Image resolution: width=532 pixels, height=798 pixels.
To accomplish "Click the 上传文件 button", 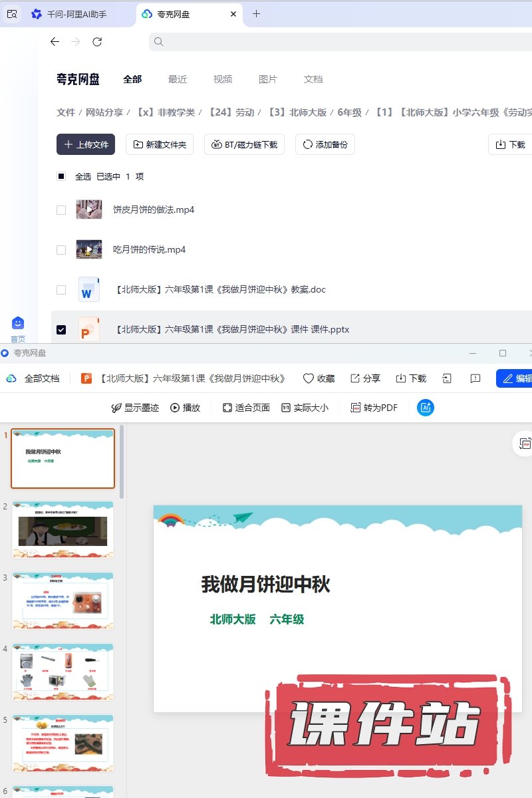I will pos(86,144).
